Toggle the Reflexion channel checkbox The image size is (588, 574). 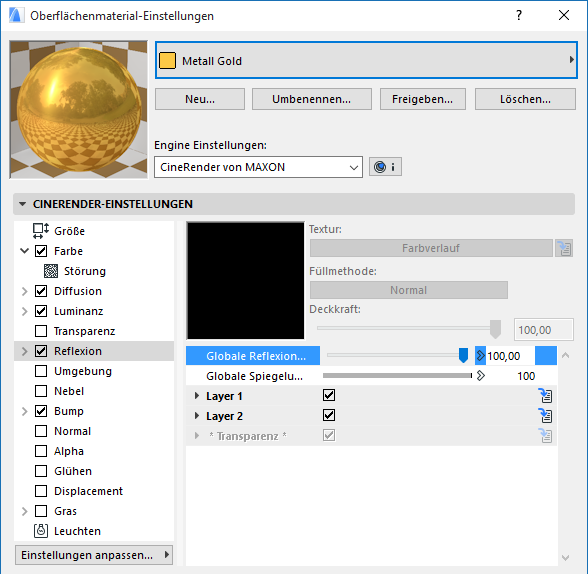pos(41,351)
